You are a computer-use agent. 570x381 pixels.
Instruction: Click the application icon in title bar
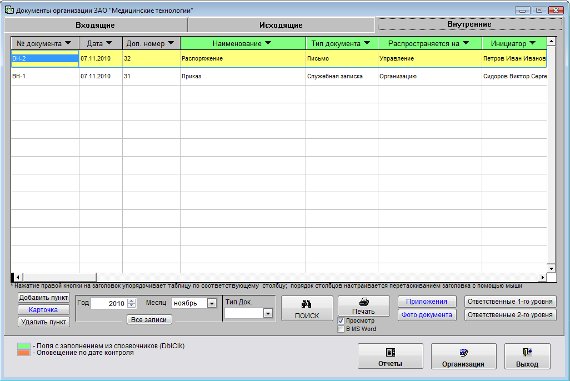click(9, 10)
